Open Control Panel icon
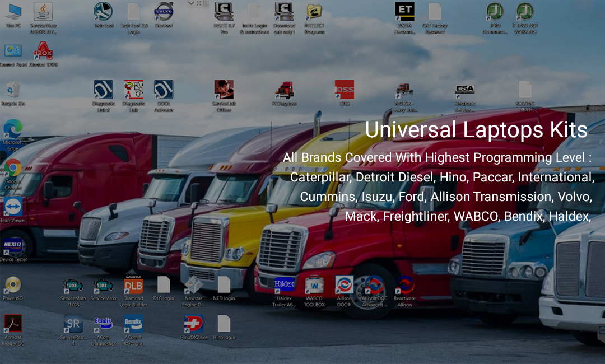The width and height of the screenshot is (605, 364). (x=13, y=55)
